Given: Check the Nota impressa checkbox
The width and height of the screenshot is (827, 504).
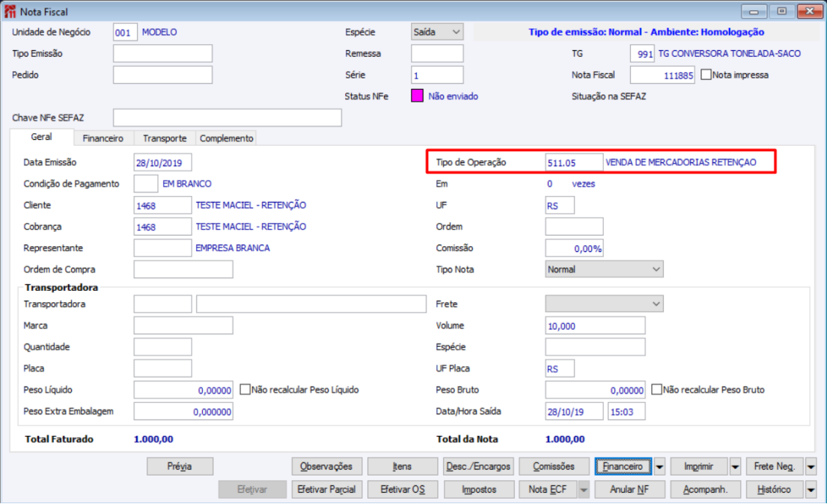Looking at the screenshot, I should coord(707,75).
